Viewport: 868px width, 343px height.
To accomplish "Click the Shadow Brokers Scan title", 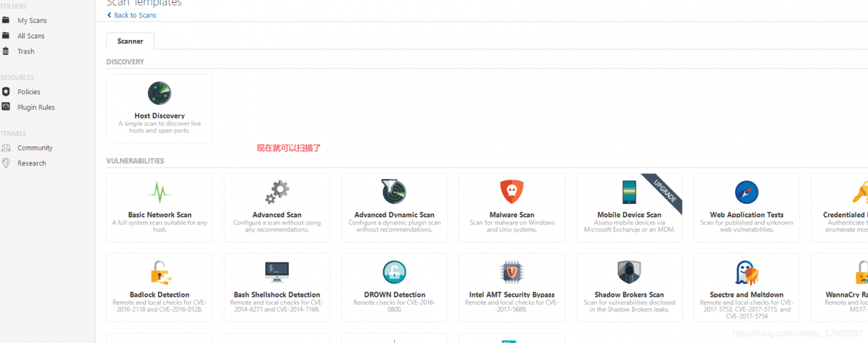I will click(x=629, y=295).
